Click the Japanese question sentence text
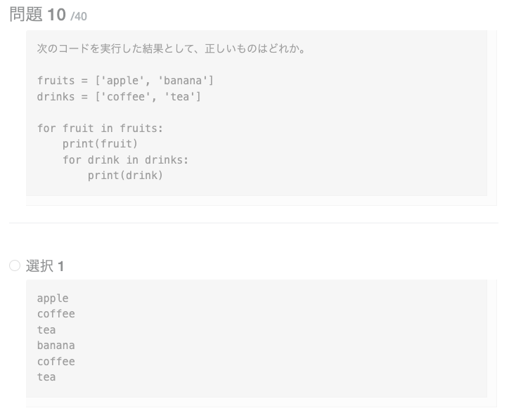Image resolution: width=509 pixels, height=420 pixels. pyautogui.click(x=171, y=49)
